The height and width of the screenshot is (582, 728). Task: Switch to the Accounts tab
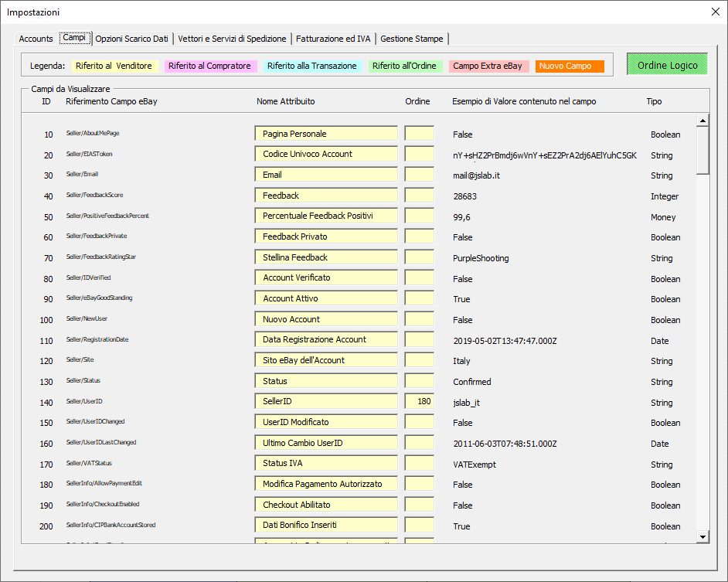(x=36, y=39)
